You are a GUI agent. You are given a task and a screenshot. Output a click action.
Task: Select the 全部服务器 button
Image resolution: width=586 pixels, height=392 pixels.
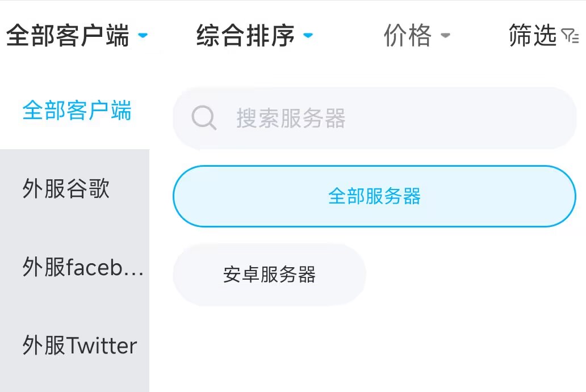click(x=374, y=196)
